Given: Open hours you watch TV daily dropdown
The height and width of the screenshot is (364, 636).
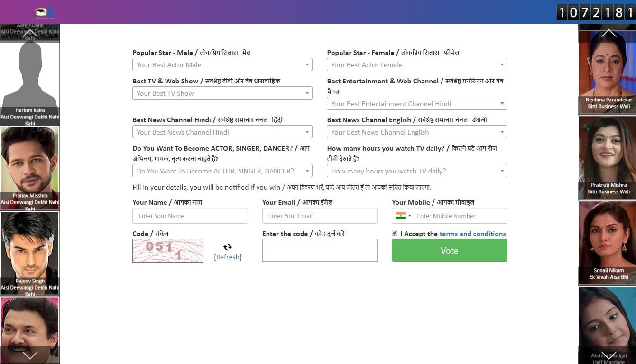Looking at the screenshot, I should click(x=416, y=171).
